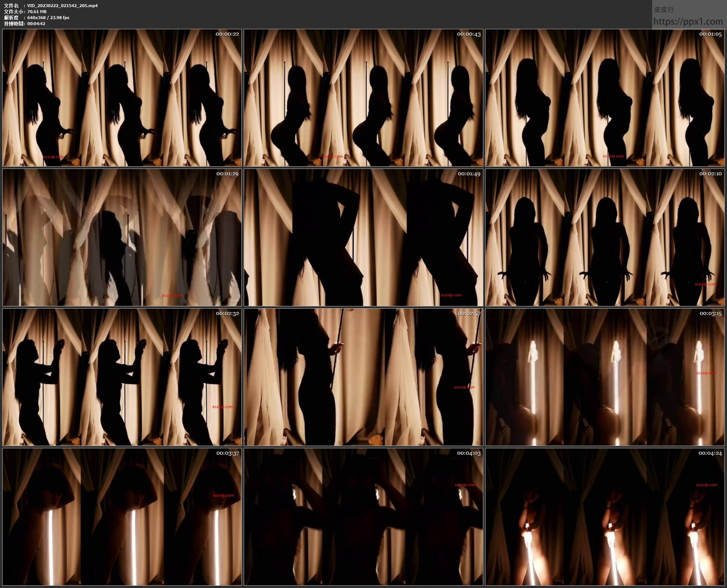Click the thumbnail stamped 00:03:15

[605, 377]
